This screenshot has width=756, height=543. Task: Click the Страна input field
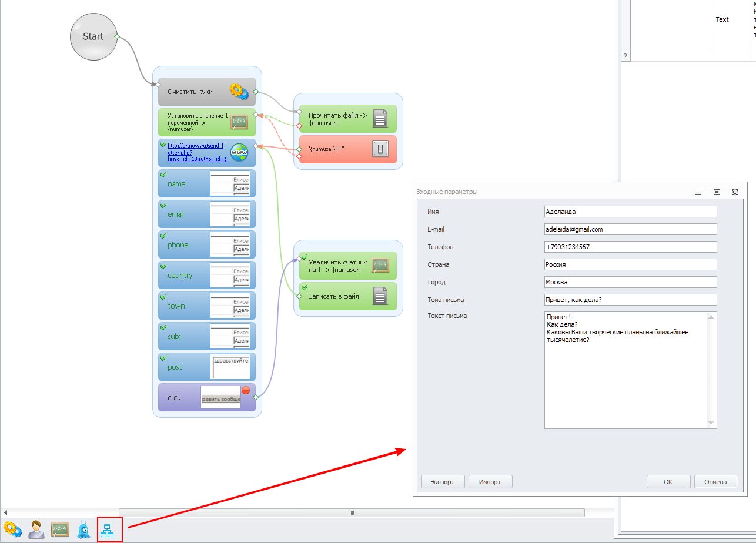coord(631,264)
